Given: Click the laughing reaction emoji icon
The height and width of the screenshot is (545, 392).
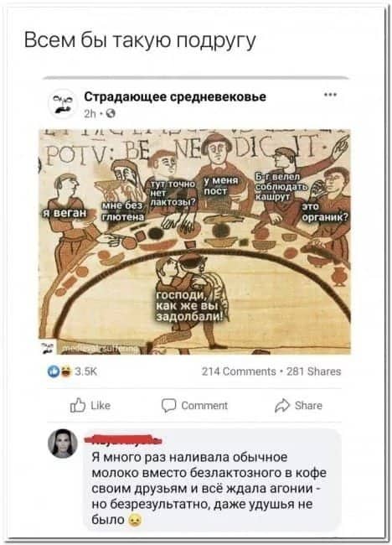Looking at the screenshot, I should [x=66, y=372].
